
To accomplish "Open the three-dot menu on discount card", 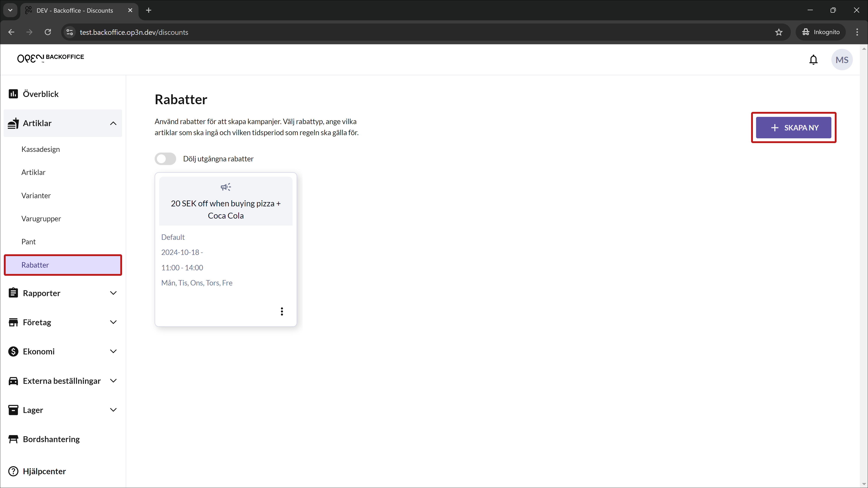I will pos(282,311).
